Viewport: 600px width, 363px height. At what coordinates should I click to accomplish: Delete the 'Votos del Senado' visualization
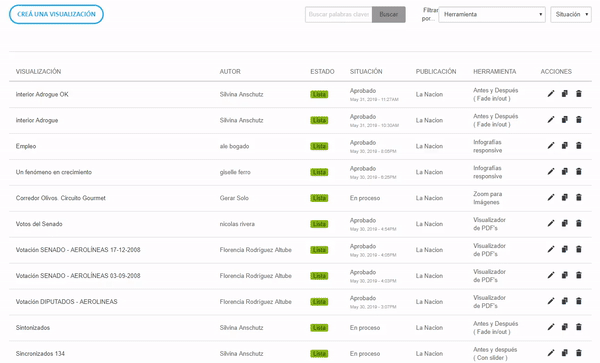pyautogui.click(x=579, y=223)
